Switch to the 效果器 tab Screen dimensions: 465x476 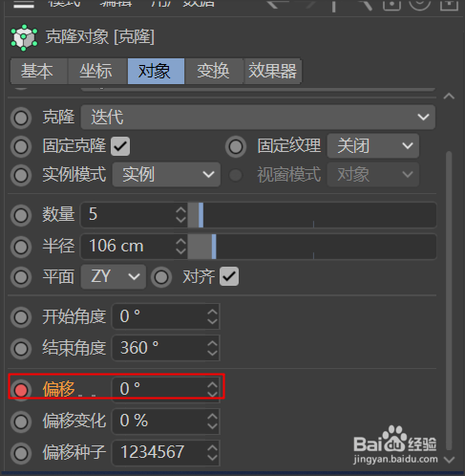point(272,71)
